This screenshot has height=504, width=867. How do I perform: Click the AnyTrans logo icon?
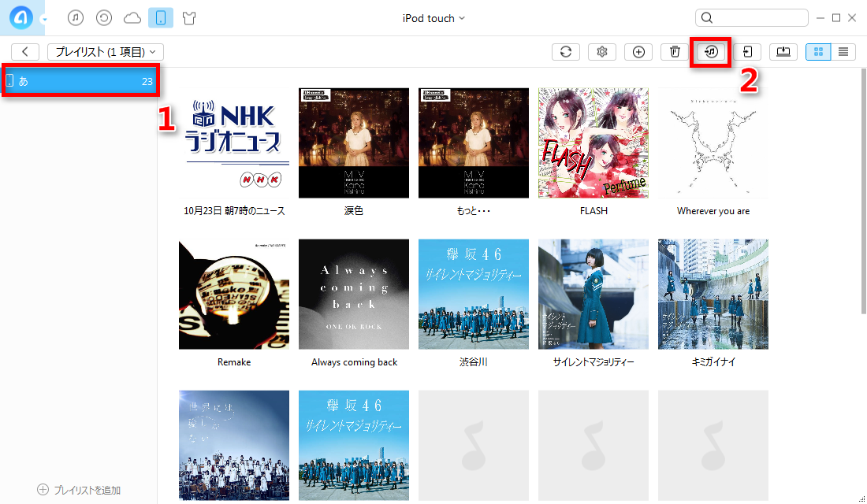point(21,17)
